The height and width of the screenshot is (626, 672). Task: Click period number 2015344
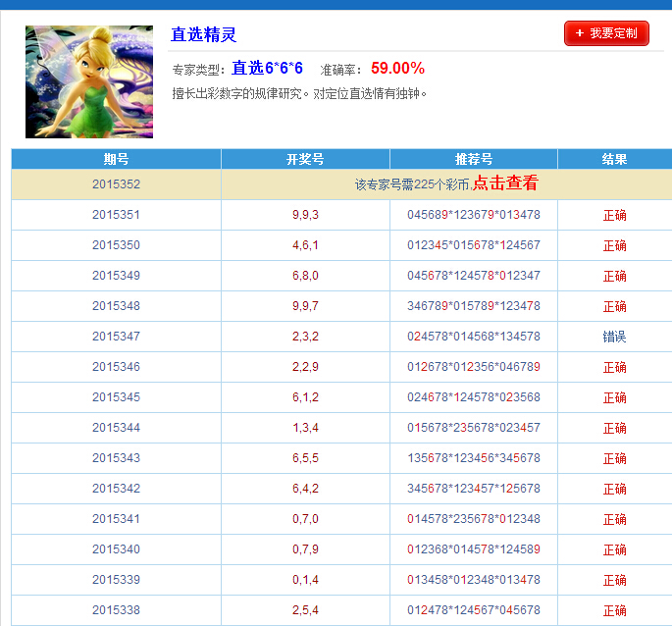point(116,428)
